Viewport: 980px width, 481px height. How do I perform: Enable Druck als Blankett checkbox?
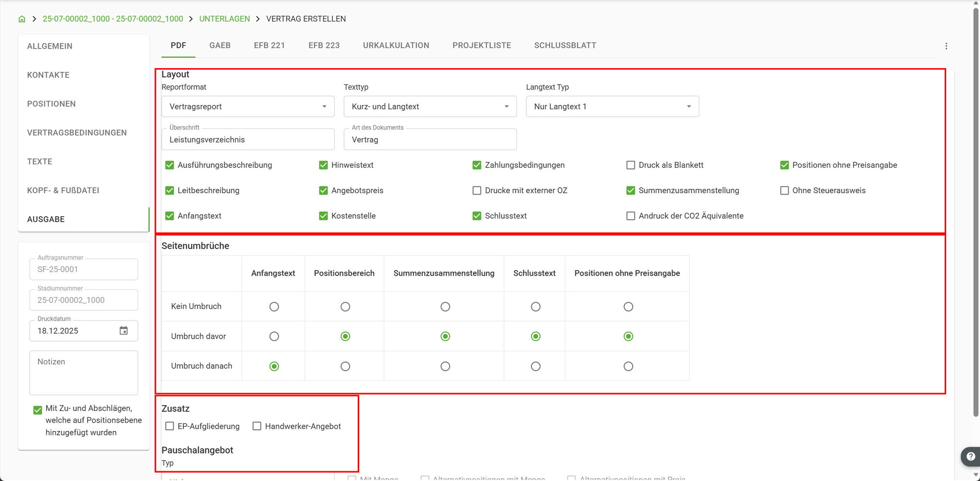tap(631, 165)
